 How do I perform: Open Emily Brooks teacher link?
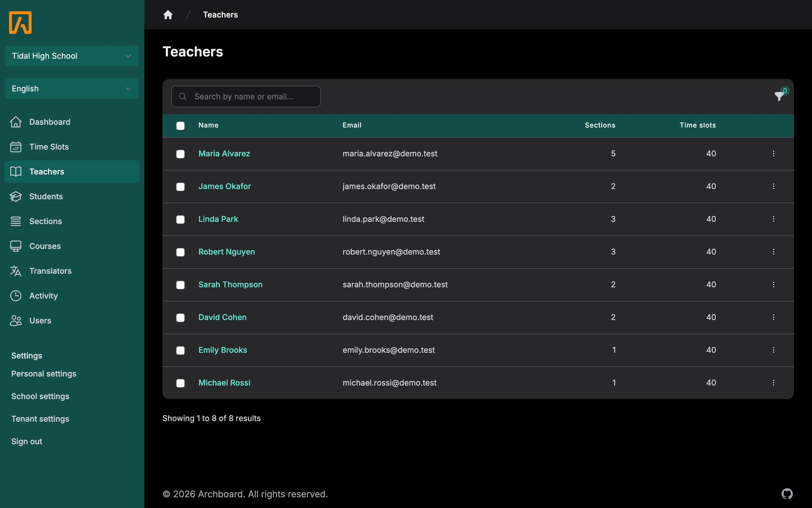click(x=223, y=350)
